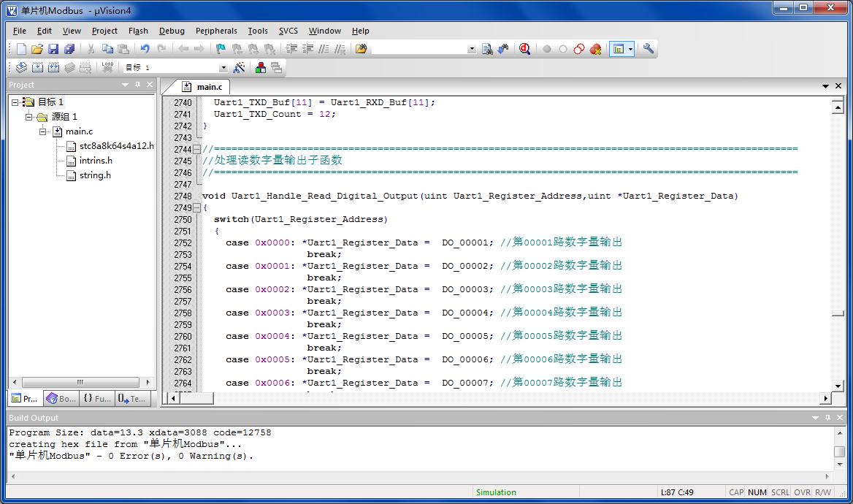Download to flash LOAD icon
This screenshot has width=853, height=504.
coord(107,67)
